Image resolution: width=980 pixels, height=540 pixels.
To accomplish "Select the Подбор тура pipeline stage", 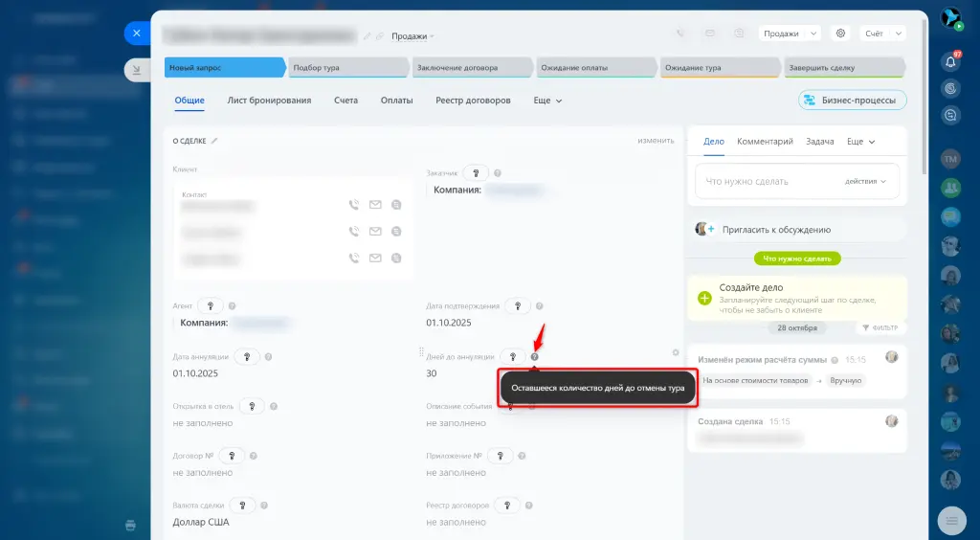I will (348, 68).
